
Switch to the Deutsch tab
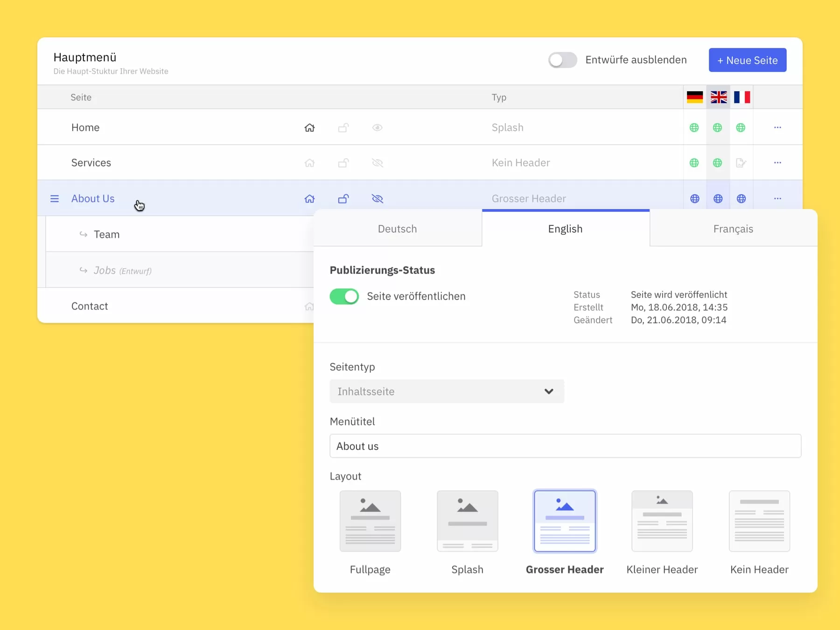point(397,229)
